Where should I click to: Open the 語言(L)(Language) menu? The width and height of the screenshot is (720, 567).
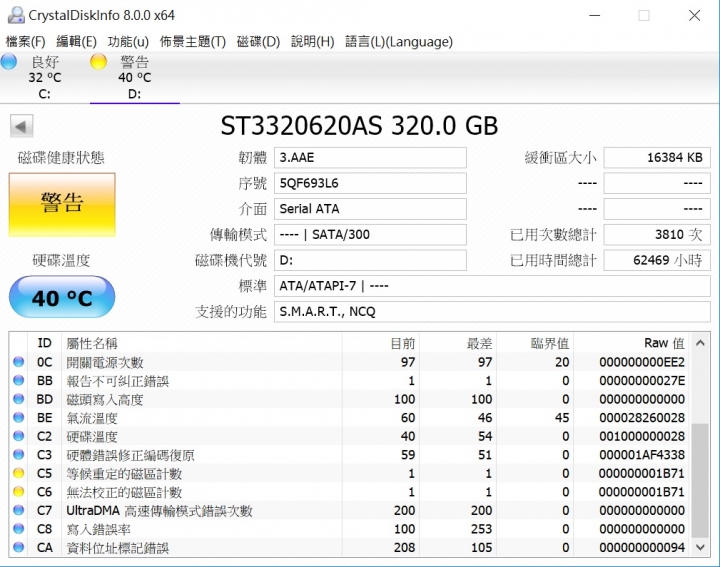pos(399,42)
